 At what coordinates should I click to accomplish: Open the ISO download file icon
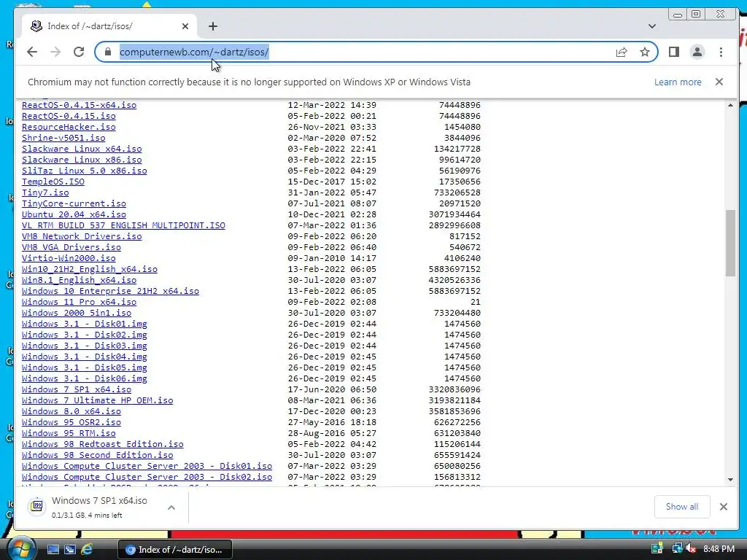pyautogui.click(x=37, y=506)
